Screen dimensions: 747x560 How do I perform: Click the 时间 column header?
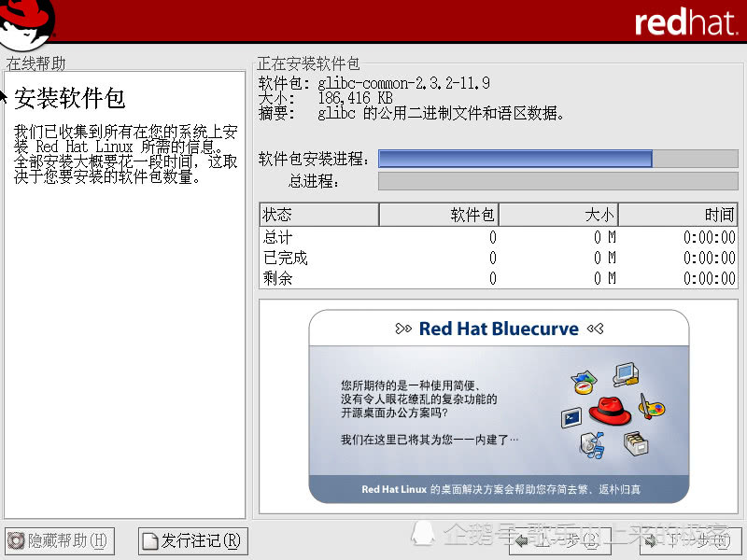[678, 215]
